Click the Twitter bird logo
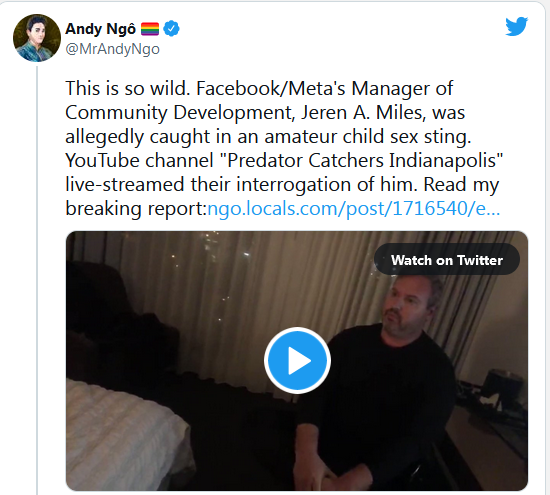Screen dimensions: 550x495 point(517,26)
